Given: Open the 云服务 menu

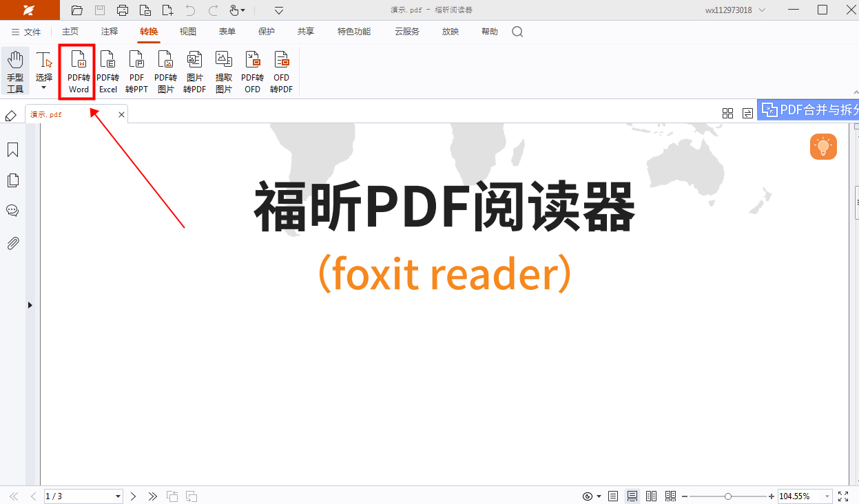Looking at the screenshot, I should click(x=406, y=31).
